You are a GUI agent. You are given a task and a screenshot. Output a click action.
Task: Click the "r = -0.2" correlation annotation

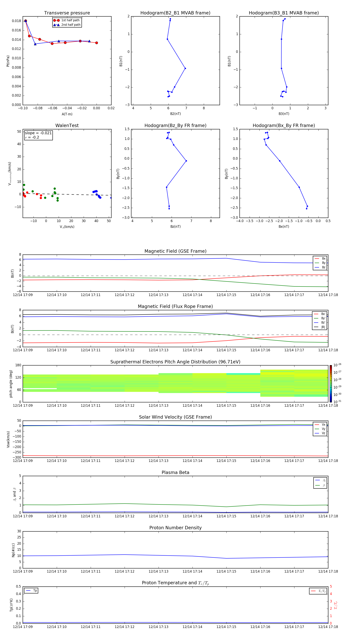coord(32,137)
